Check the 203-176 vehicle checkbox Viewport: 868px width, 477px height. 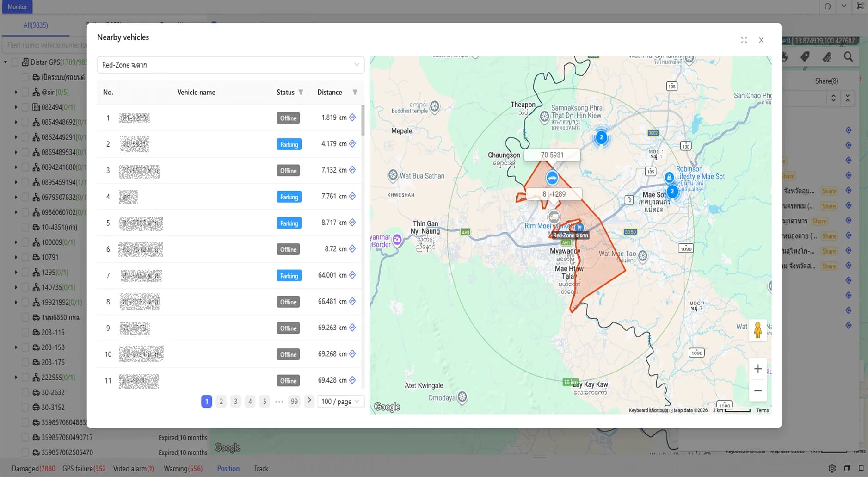coord(25,362)
